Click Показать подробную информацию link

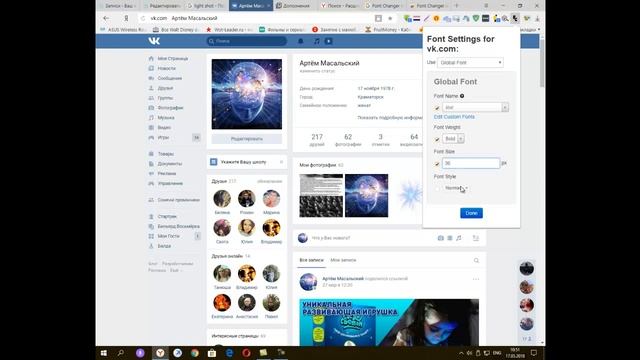pos(390,118)
